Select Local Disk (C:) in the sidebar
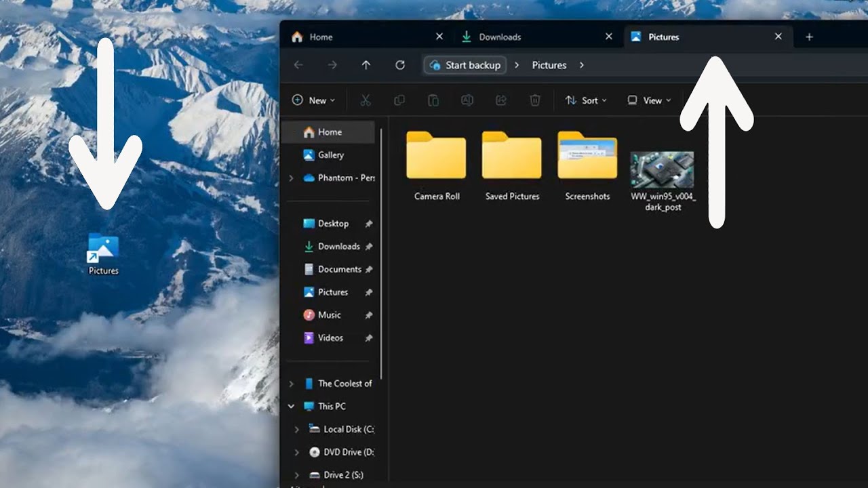 coord(341,429)
